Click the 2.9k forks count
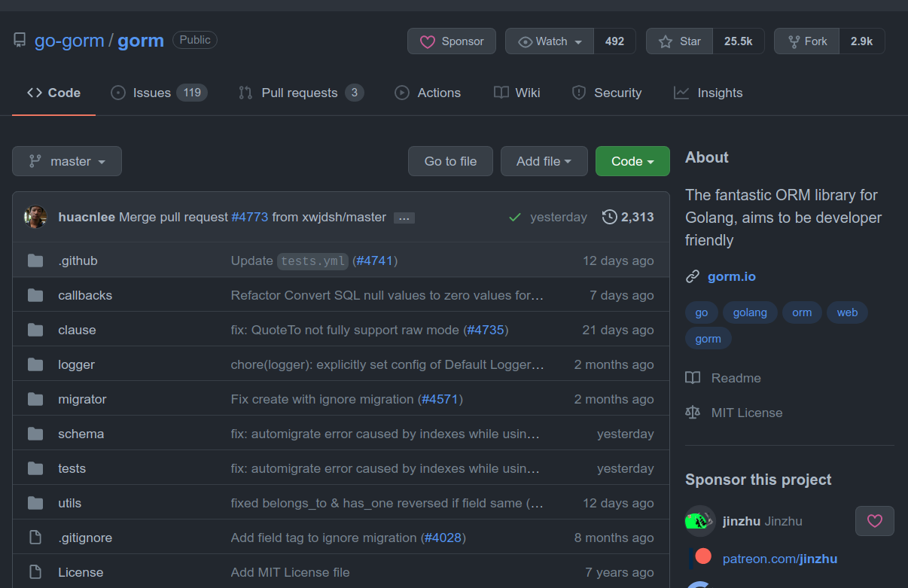This screenshot has height=588, width=908. coord(862,41)
